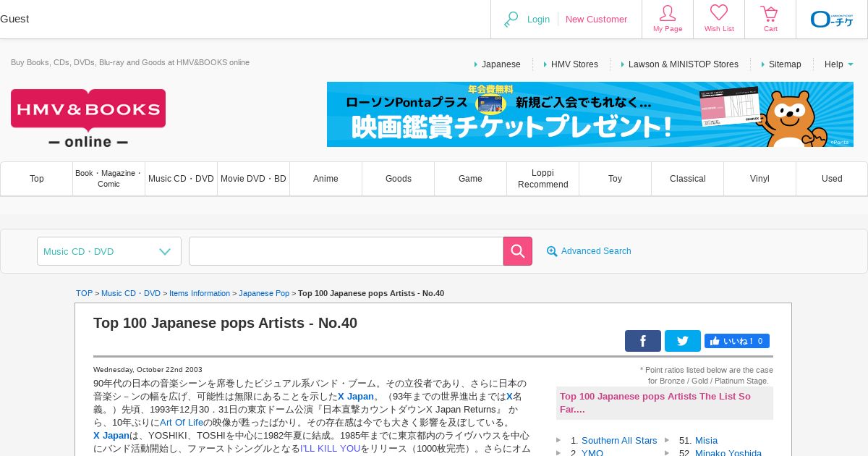Open the Used tab
The height and width of the screenshot is (456, 868).
(832, 179)
